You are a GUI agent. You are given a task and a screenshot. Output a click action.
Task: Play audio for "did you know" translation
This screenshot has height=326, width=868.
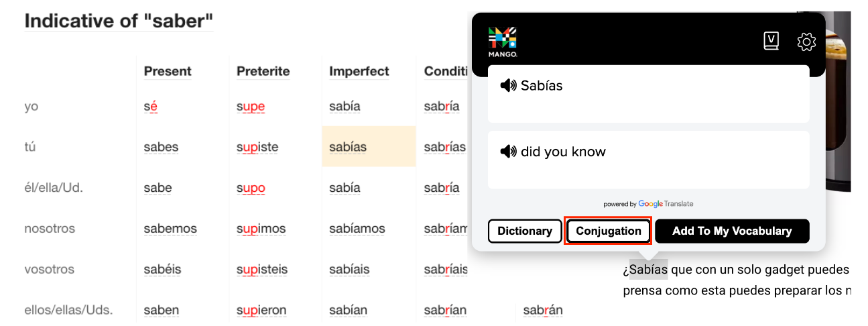click(x=509, y=152)
